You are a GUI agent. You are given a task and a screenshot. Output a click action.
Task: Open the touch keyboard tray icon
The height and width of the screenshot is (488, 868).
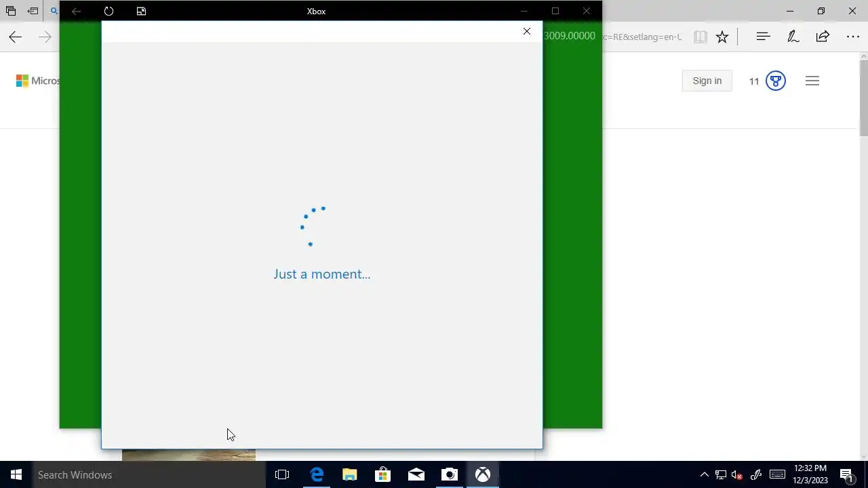tap(778, 474)
